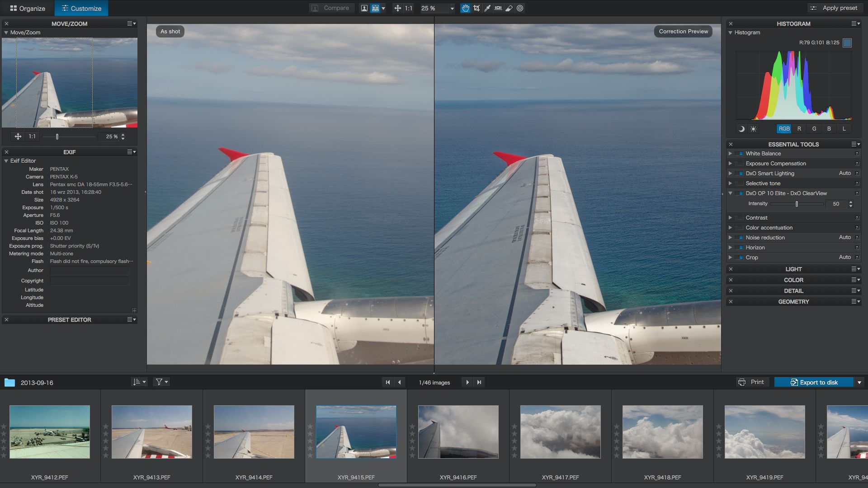Open the Essential Tools panel menu icon
This screenshot has width=868, height=488.
[x=855, y=144]
